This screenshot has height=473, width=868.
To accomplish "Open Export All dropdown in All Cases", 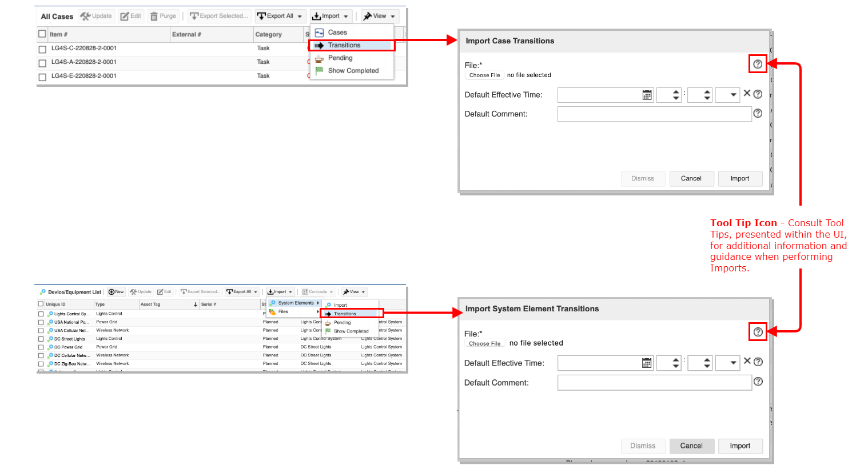I will 280,16.
